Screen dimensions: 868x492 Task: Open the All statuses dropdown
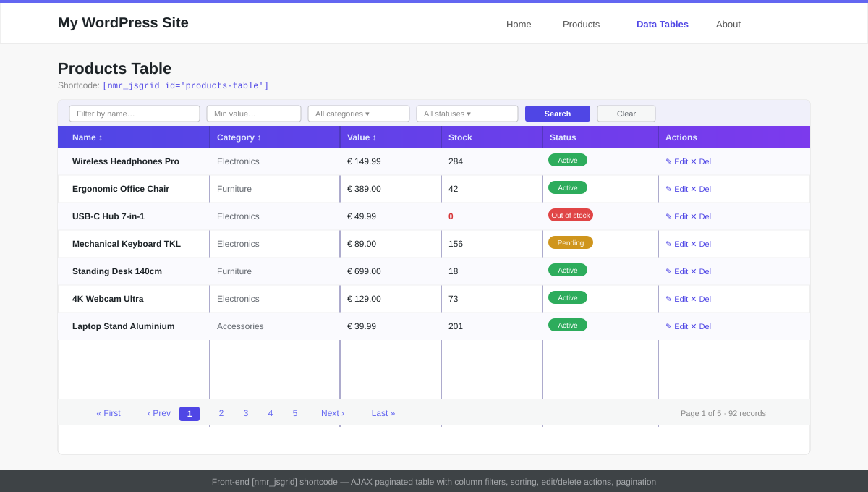click(x=467, y=114)
